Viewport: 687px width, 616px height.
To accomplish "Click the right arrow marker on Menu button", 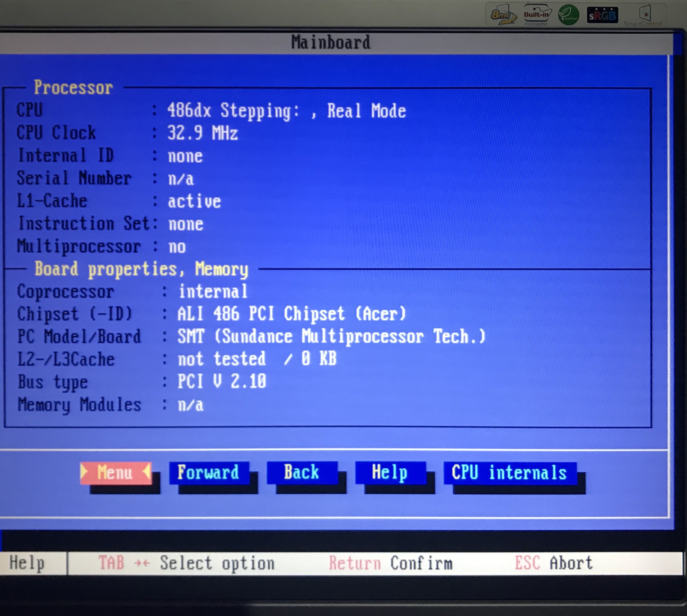I will coord(147,471).
